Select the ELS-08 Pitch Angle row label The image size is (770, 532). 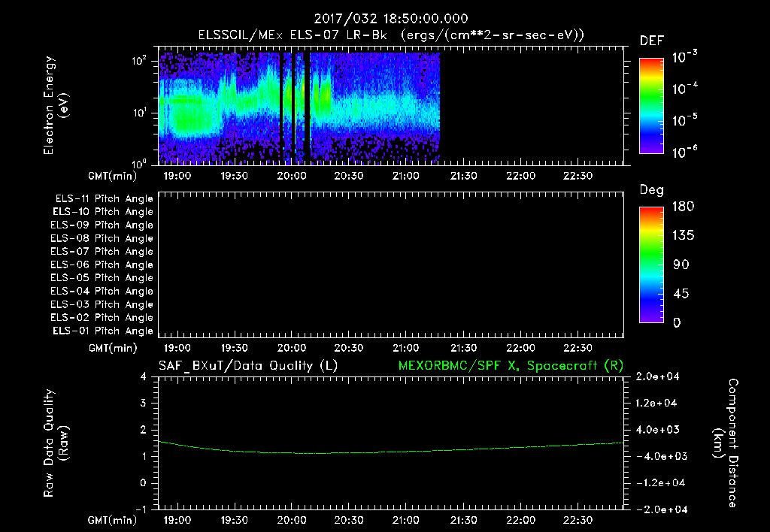point(102,238)
